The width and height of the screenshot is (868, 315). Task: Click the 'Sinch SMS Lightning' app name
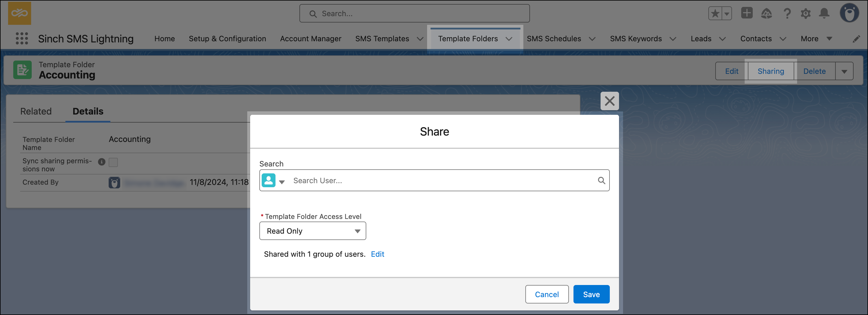(86, 39)
